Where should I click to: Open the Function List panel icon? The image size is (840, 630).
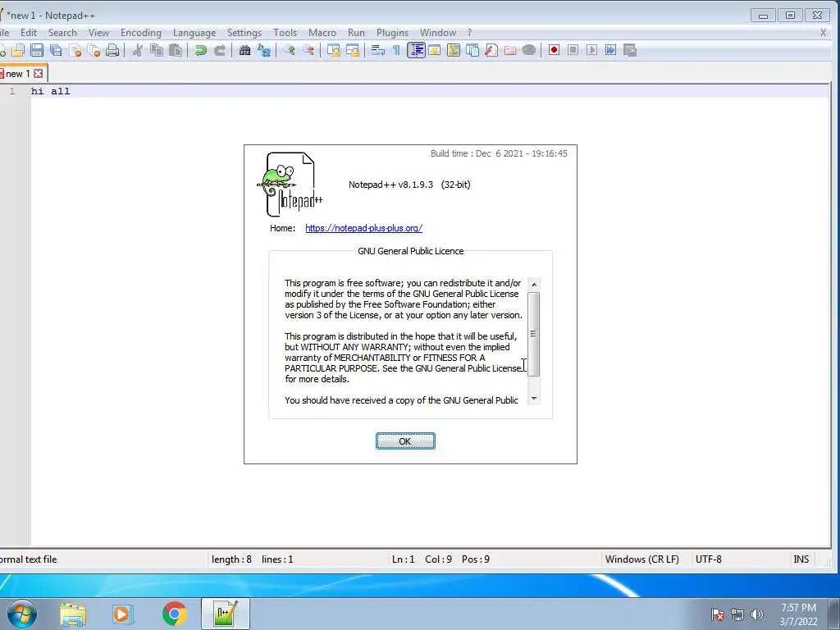pos(491,50)
